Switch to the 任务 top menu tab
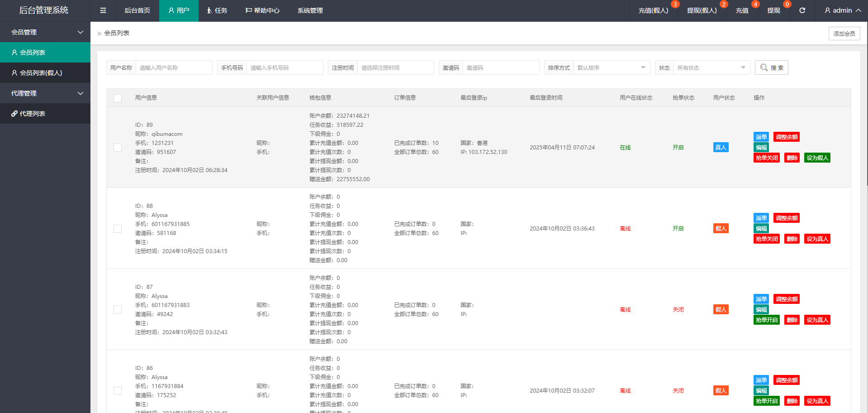Screen dimensions: 868x413 pos(217,10)
